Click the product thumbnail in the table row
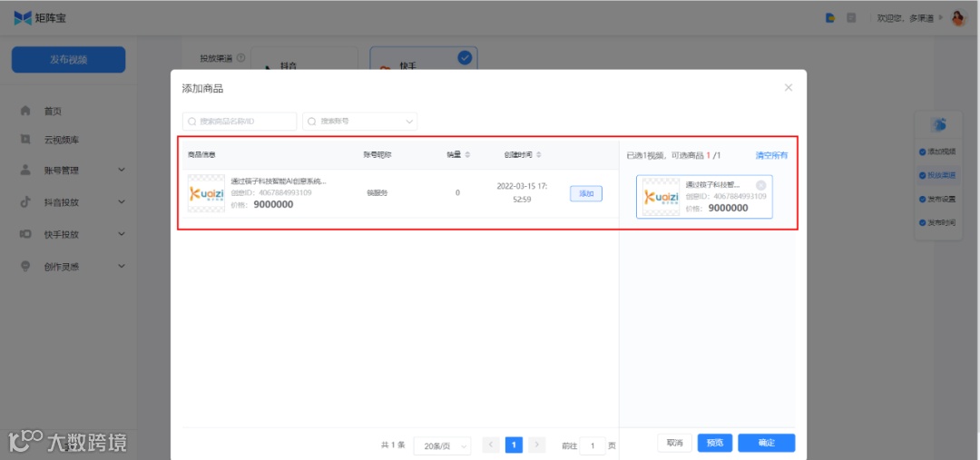The height and width of the screenshot is (460, 980). pyautogui.click(x=206, y=194)
